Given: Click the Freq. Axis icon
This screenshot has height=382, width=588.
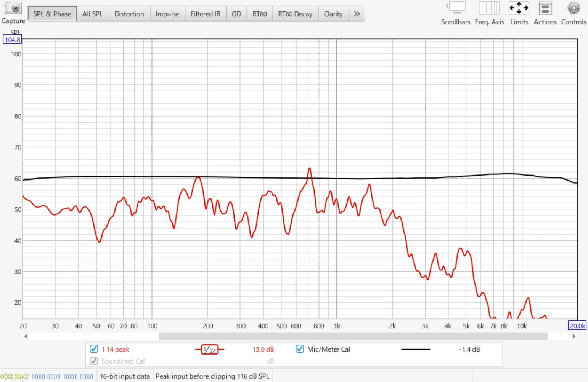Looking at the screenshot, I should coord(489,8).
